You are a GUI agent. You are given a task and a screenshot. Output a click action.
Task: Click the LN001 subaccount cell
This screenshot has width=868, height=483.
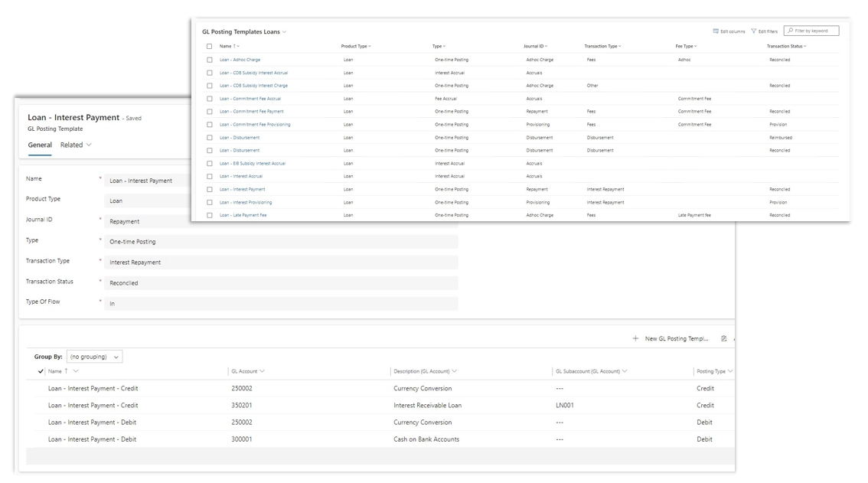point(565,406)
